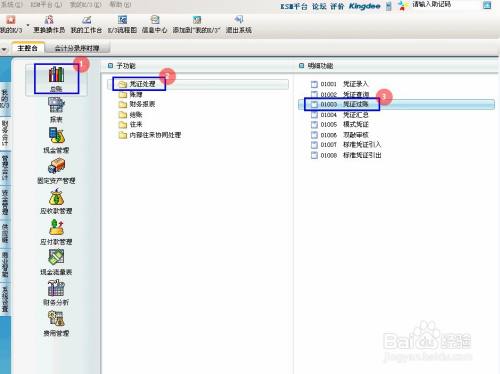Open the 我的K/3(K) menu
The width and height of the screenshot is (500, 374).
pyautogui.click(x=86, y=5)
